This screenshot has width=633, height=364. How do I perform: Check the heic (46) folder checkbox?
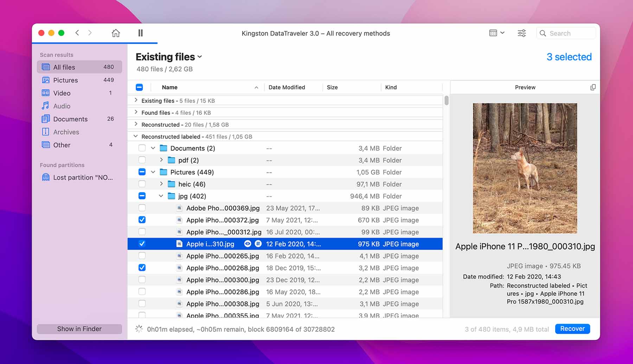pyautogui.click(x=142, y=184)
